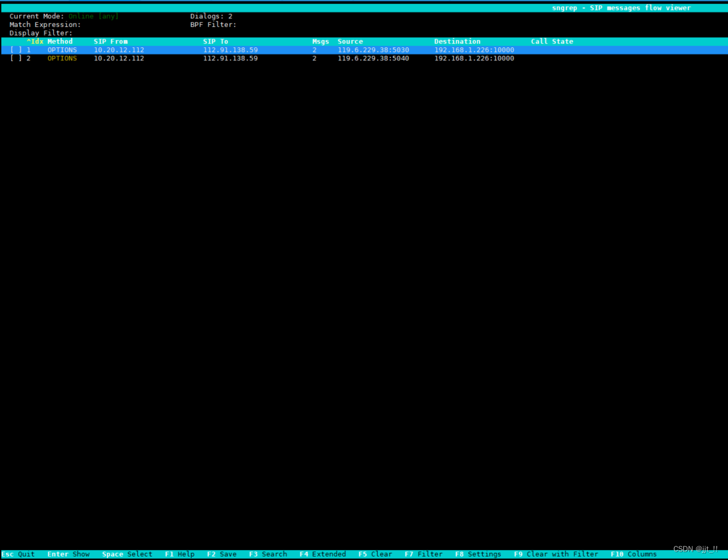This screenshot has width=728, height=560.
Task: Open F3 Search
Action: point(268,554)
